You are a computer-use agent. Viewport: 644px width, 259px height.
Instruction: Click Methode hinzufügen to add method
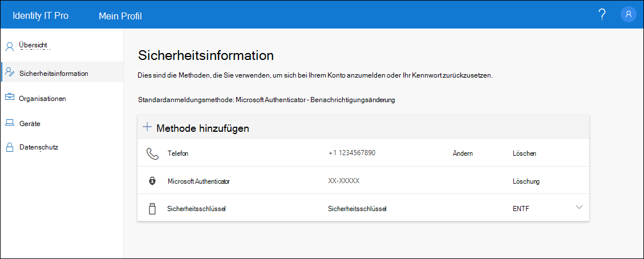[x=203, y=128]
